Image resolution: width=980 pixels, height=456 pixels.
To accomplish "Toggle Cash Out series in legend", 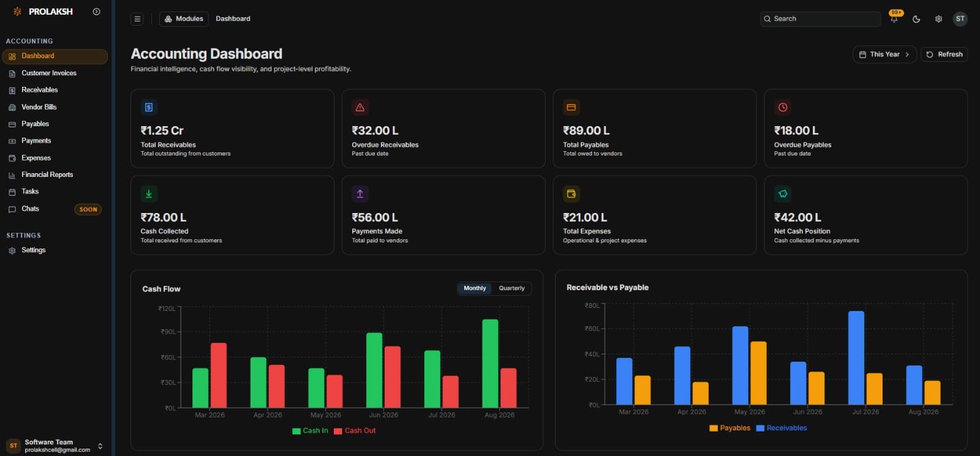I will [355, 431].
